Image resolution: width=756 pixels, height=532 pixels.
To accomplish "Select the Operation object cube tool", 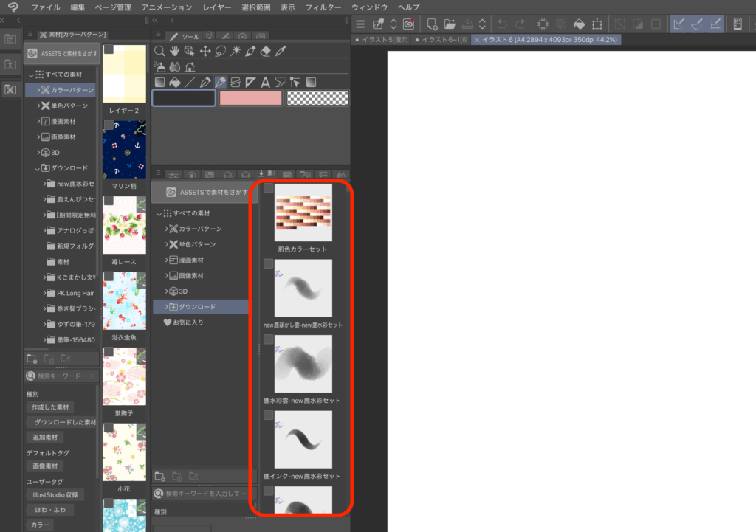I will pos(190,51).
